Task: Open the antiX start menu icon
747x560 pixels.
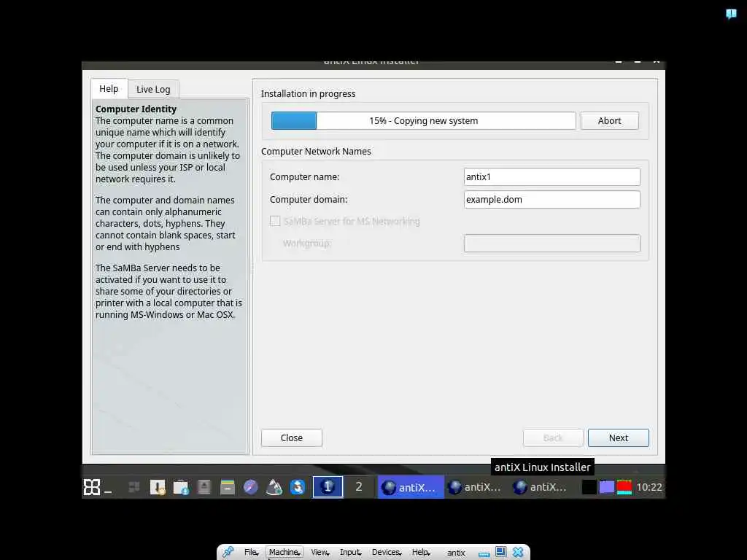Action: pyautogui.click(x=91, y=486)
